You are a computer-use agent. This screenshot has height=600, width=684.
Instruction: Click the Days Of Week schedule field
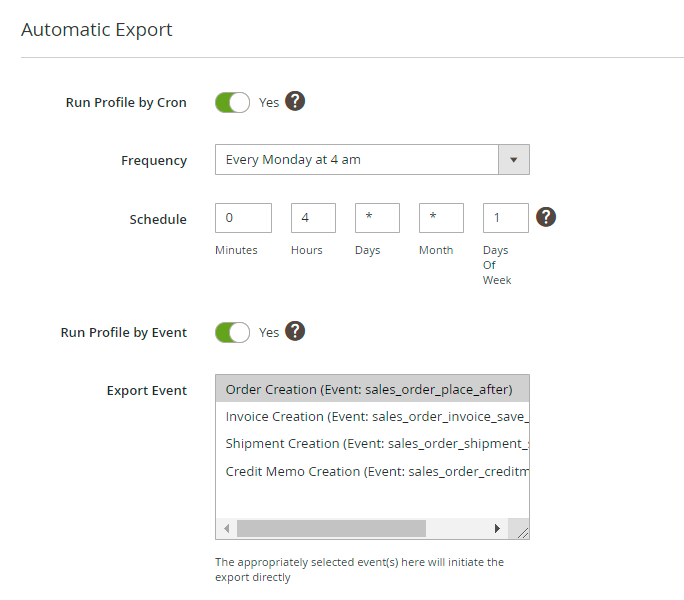[505, 218]
